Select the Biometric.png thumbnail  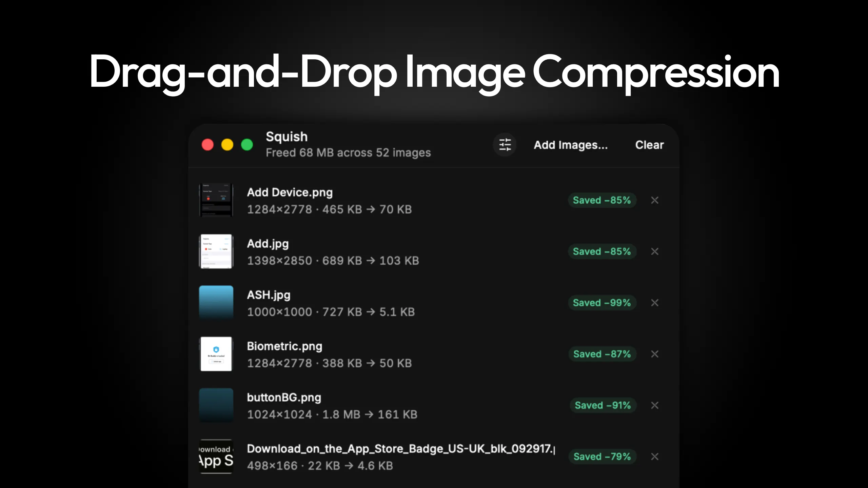click(216, 354)
